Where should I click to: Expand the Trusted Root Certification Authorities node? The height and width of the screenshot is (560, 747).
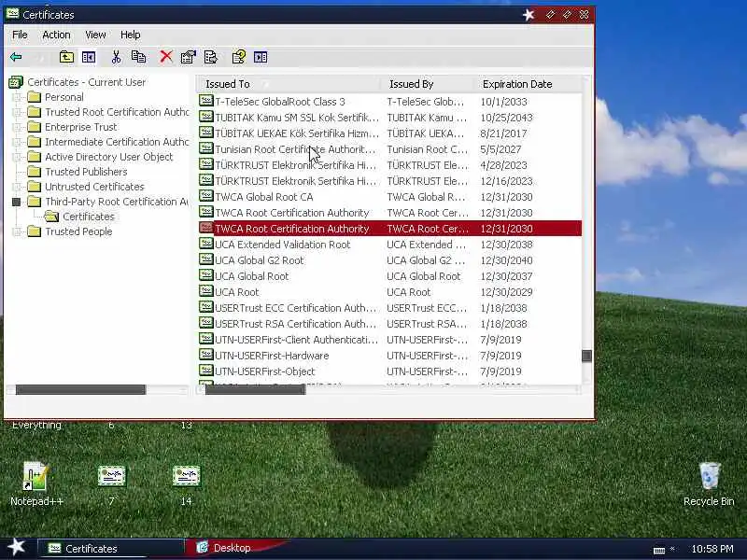point(17,112)
